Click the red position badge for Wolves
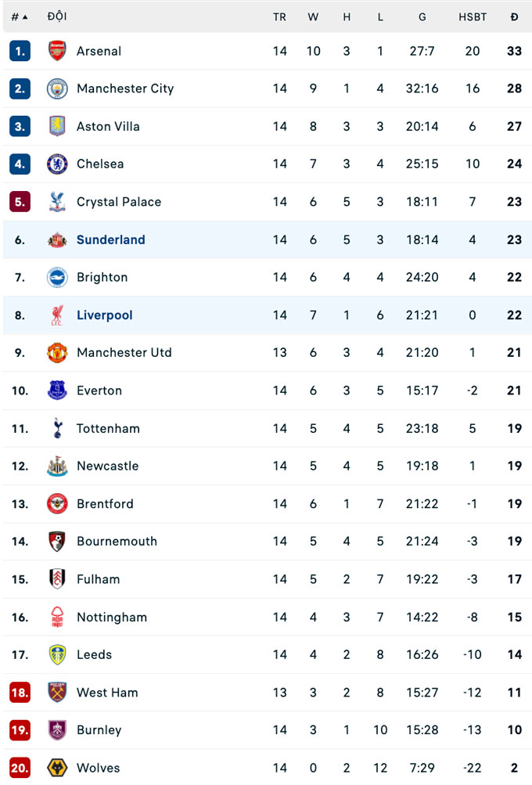 tap(19, 768)
